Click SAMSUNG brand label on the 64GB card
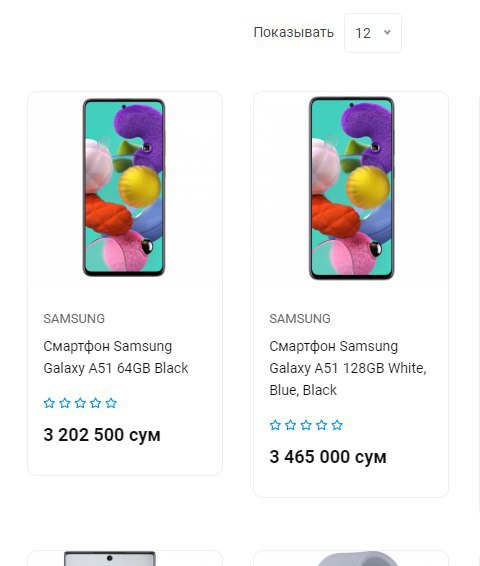 (74, 319)
